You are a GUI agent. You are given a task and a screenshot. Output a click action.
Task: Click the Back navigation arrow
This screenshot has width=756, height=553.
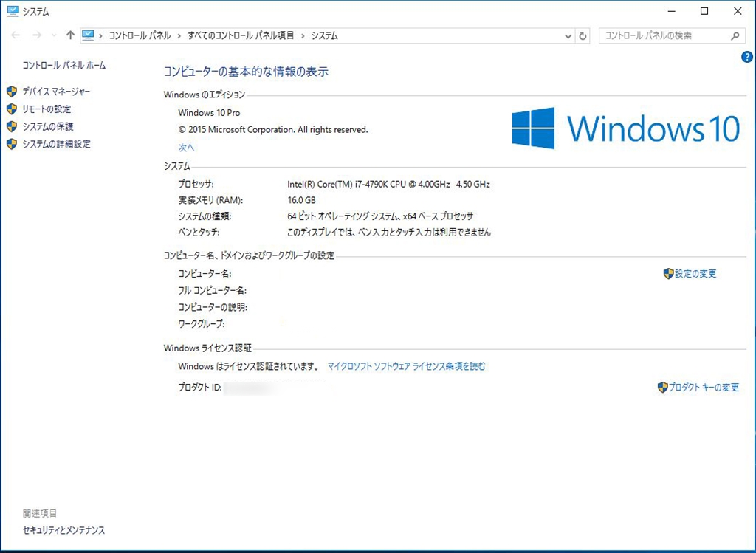[16, 35]
